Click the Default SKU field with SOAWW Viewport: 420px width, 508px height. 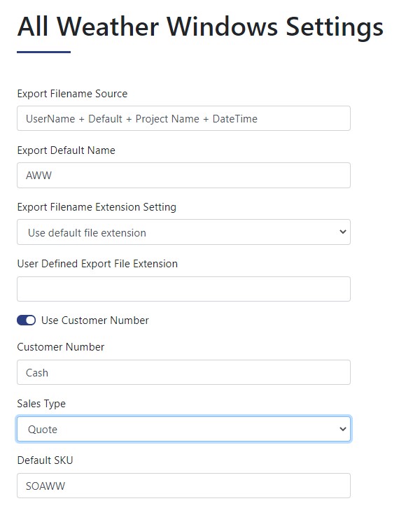tap(183, 486)
